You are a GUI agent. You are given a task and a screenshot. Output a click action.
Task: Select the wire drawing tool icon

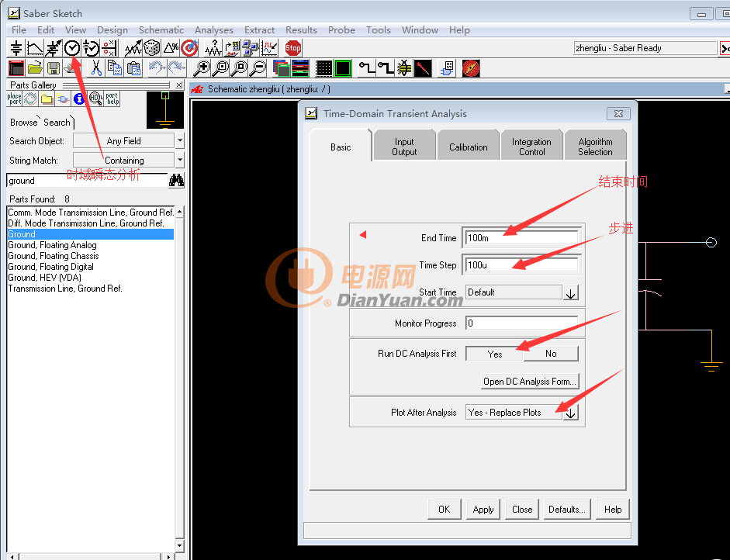point(367,68)
